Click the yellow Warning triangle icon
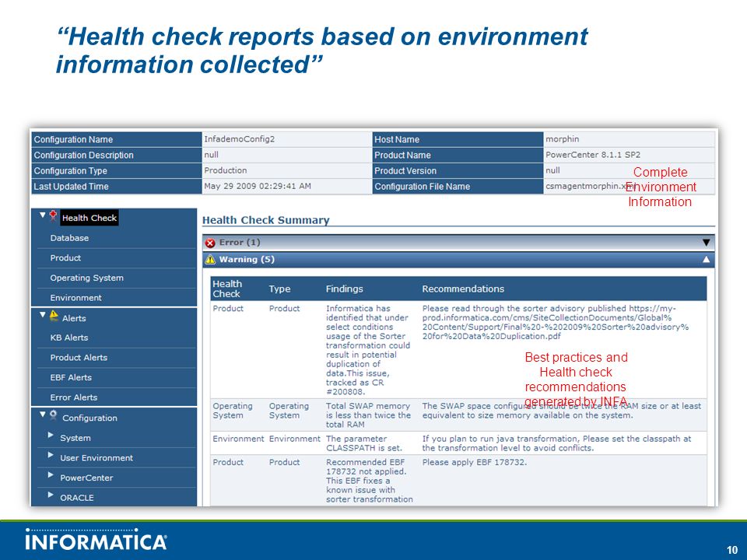Viewport: 747px width, 560px height. 210,260
